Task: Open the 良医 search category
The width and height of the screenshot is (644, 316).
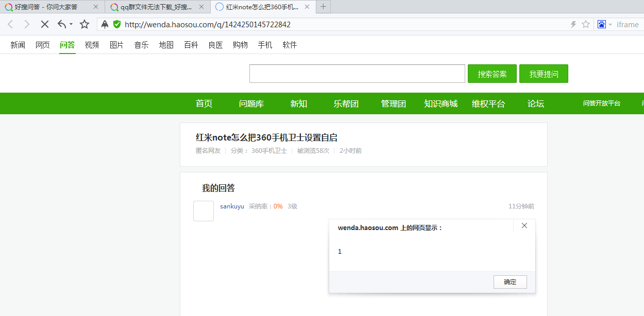Action: point(215,45)
